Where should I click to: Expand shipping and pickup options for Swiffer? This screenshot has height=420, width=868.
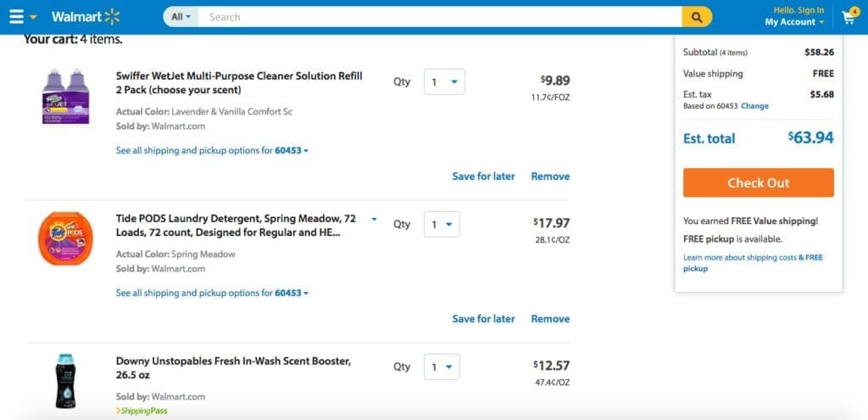pos(212,151)
